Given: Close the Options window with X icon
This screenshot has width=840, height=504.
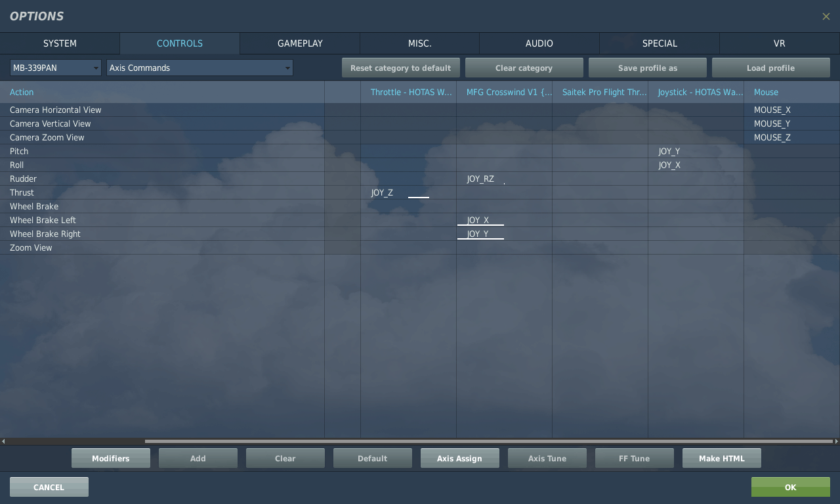Looking at the screenshot, I should tap(826, 16).
